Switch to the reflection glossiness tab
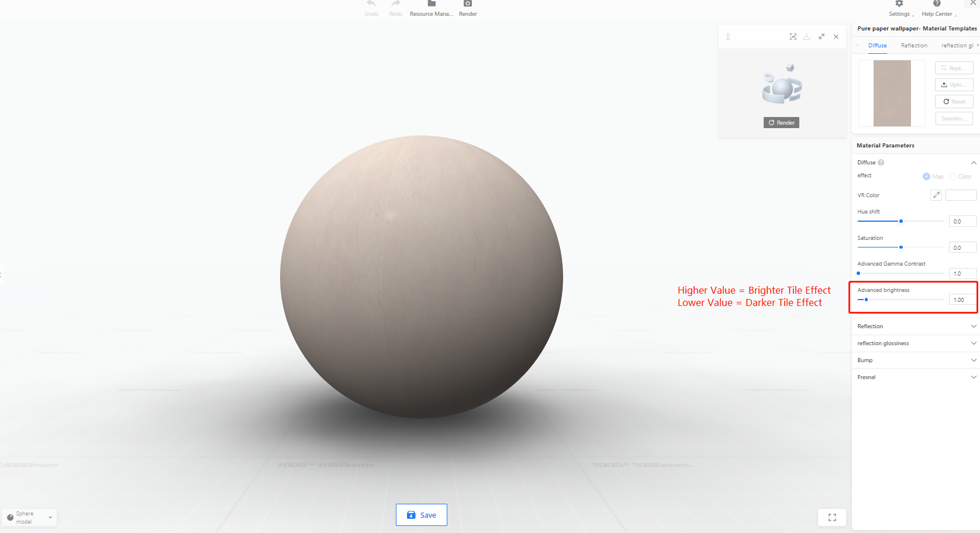980x533 pixels. tap(957, 46)
